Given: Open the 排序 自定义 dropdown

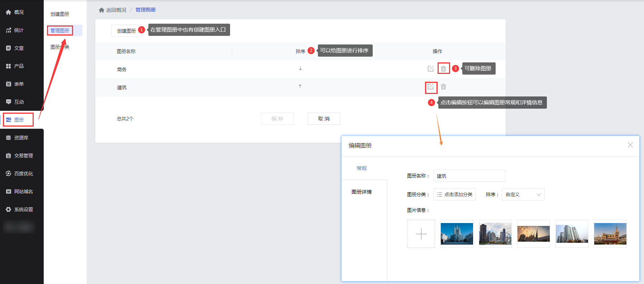Looking at the screenshot, I should point(523,194).
